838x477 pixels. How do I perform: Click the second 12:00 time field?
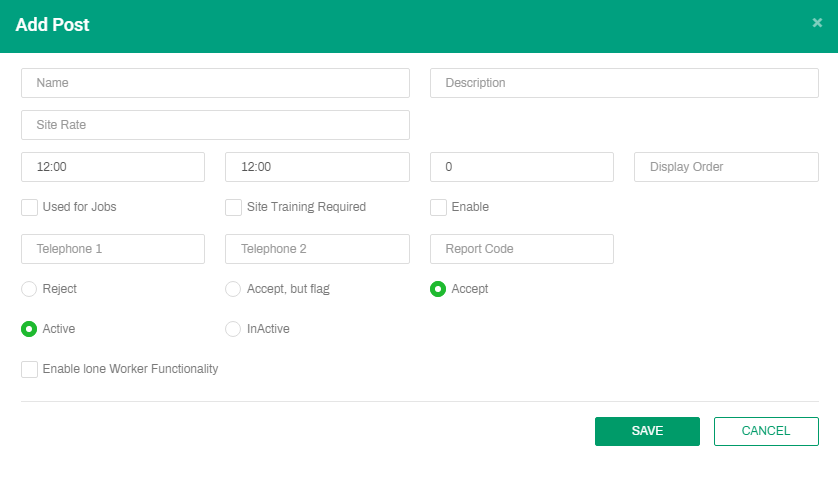coord(317,167)
